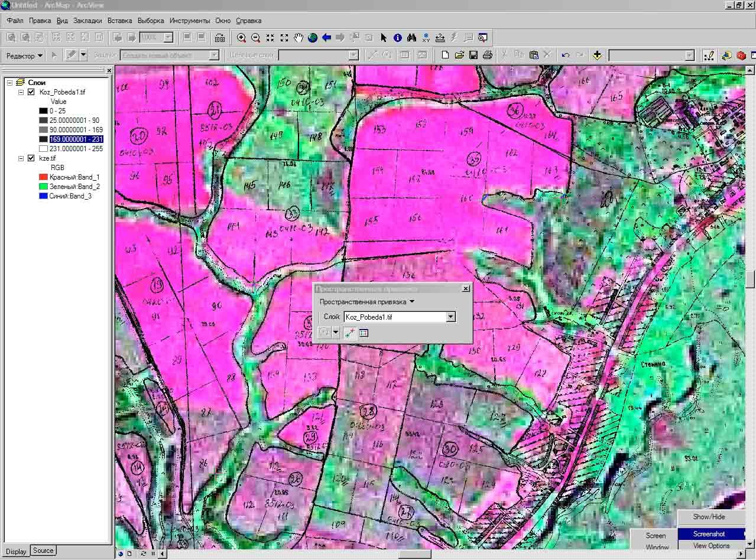Open the Инструменты menu
This screenshot has width=756, height=560.
click(190, 20)
